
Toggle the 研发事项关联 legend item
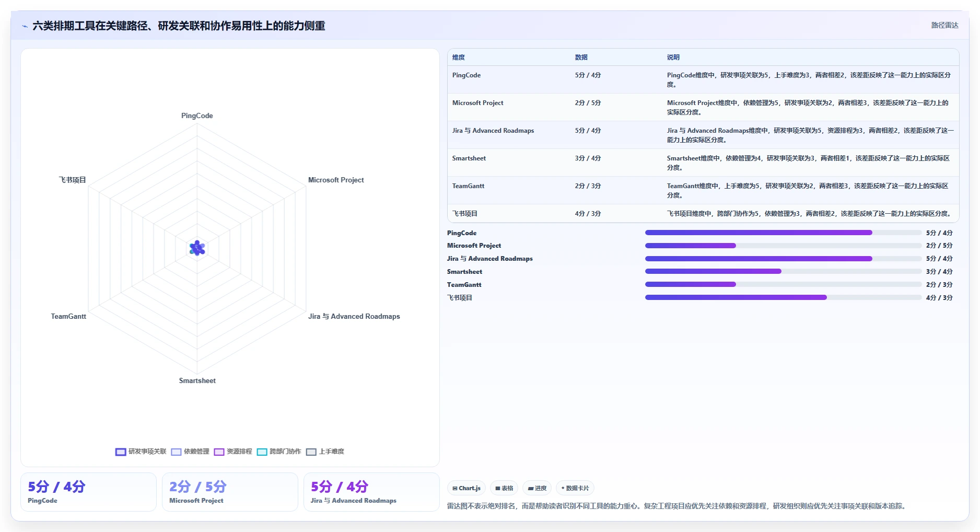pyautogui.click(x=141, y=452)
